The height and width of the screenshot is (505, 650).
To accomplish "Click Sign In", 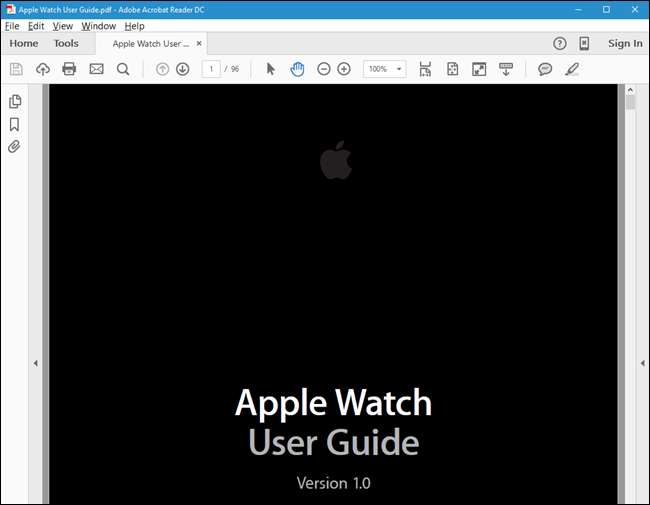I will click(625, 43).
